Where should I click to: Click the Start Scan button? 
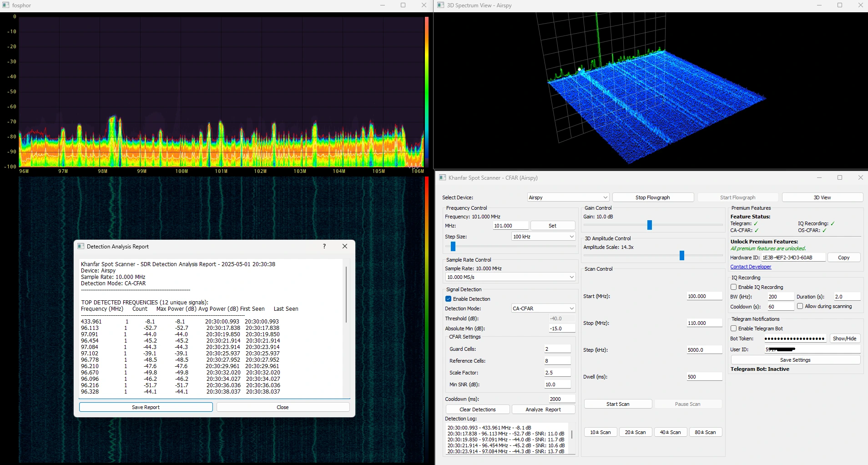618,404
